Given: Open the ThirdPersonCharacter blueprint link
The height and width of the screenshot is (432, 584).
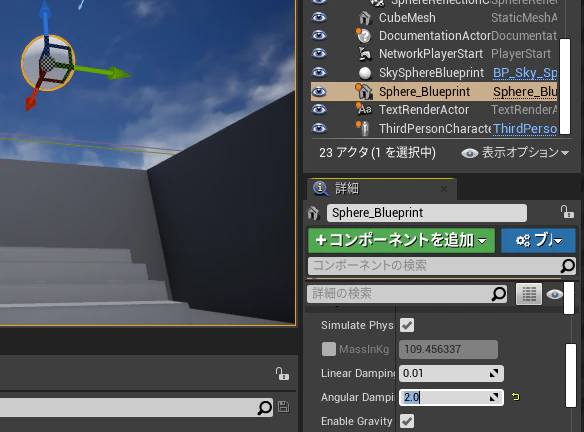Looking at the screenshot, I should click(525, 129).
